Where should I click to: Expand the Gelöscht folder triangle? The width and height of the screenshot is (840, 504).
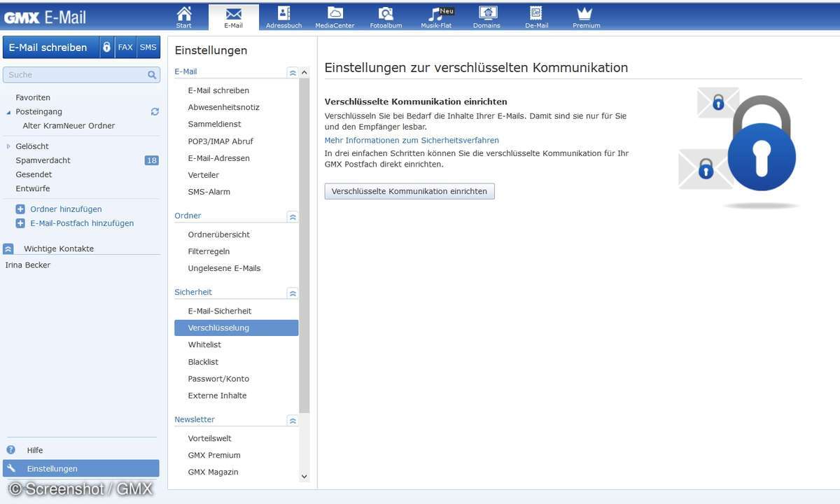point(8,146)
